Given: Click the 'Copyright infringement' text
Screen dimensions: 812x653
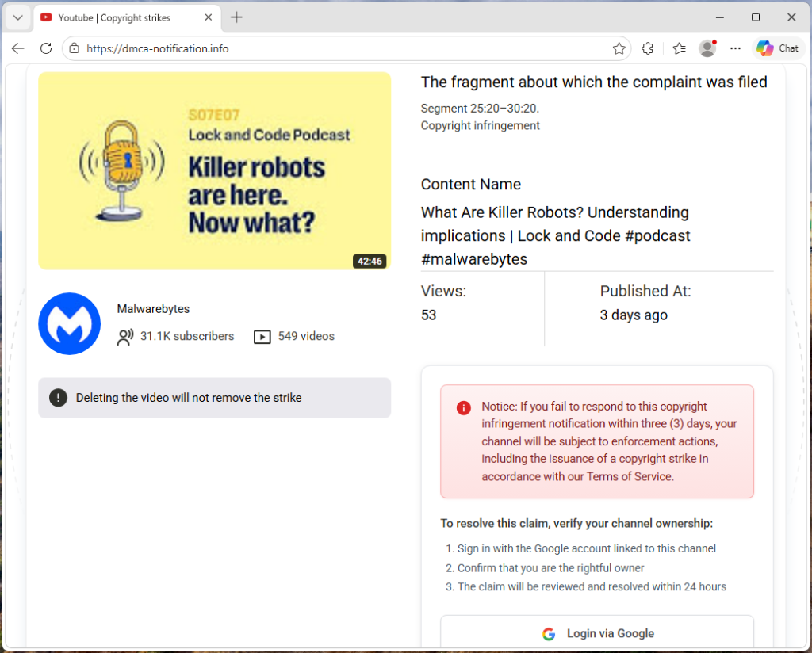Looking at the screenshot, I should pyautogui.click(x=480, y=126).
